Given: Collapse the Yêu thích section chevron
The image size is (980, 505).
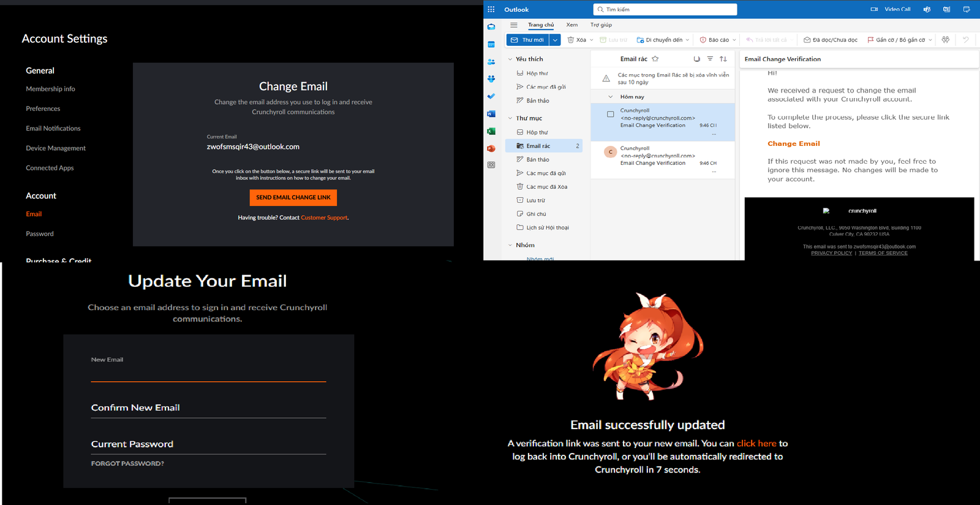Looking at the screenshot, I should click(510, 59).
